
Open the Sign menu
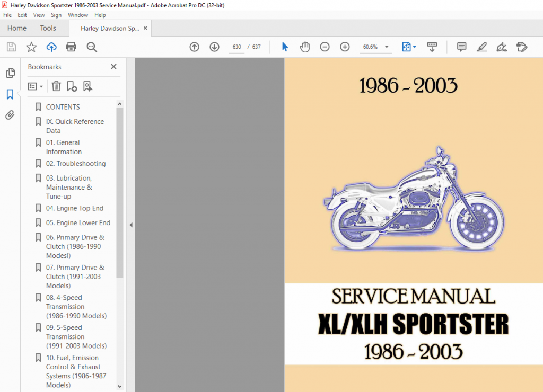pyautogui.click(x=56, y=15)
